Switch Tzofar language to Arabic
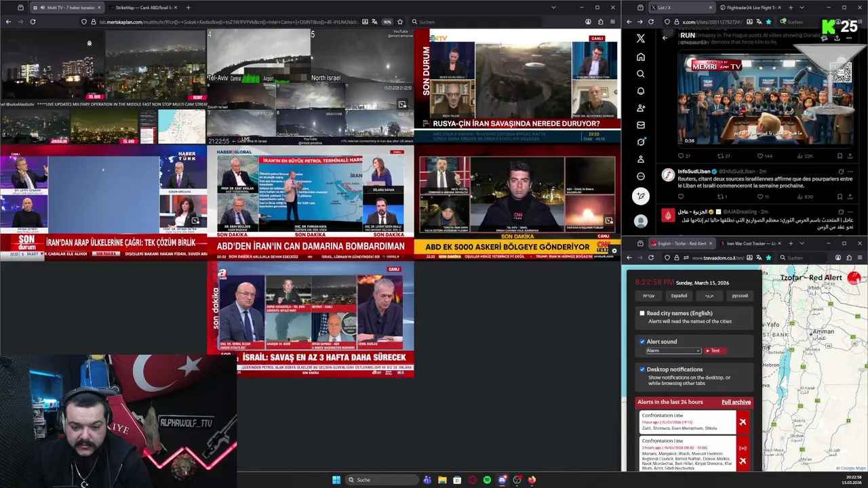 click(709, 296)
